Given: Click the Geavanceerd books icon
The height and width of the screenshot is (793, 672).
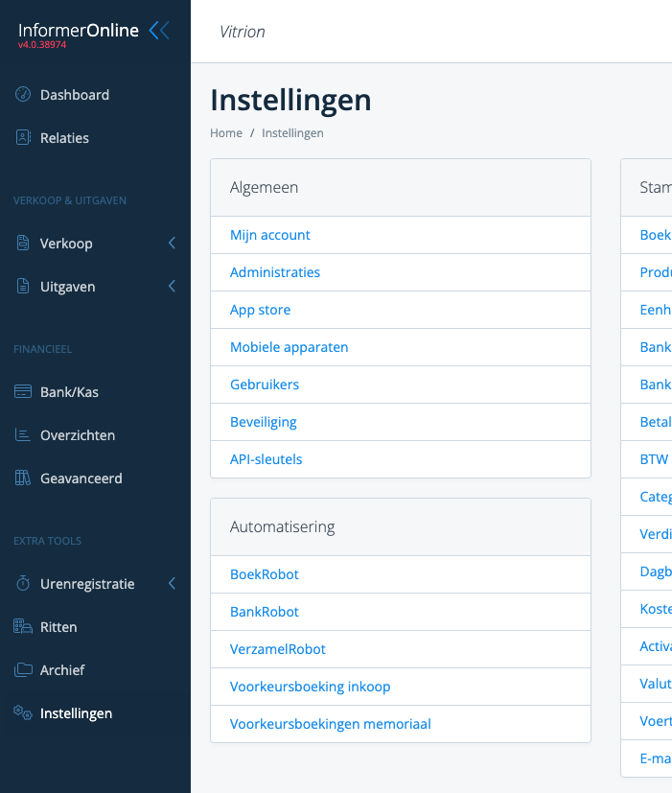Looking at the screenshot, I should pyautogui.click(x=23, y=478).
